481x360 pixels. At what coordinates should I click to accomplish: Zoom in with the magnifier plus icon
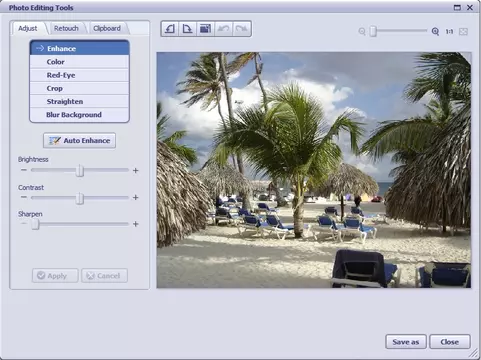tap(435, 32)
